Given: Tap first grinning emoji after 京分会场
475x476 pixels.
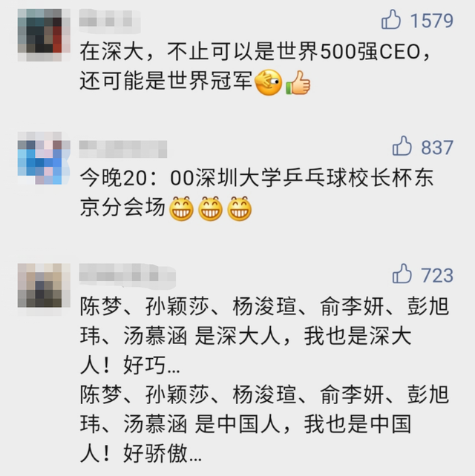Looking at the screenshot, I should (x=181, y=209).
